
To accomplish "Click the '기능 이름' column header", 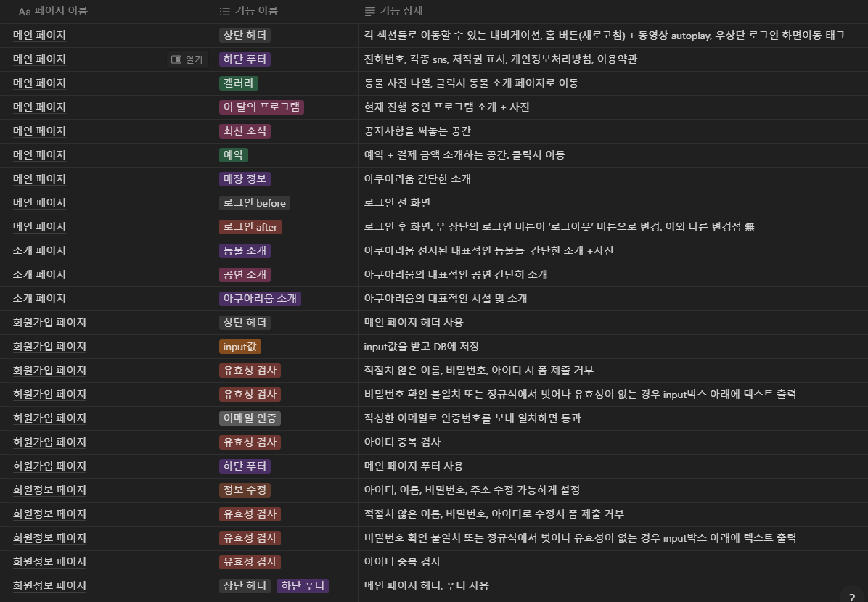I will coord(248,11).
